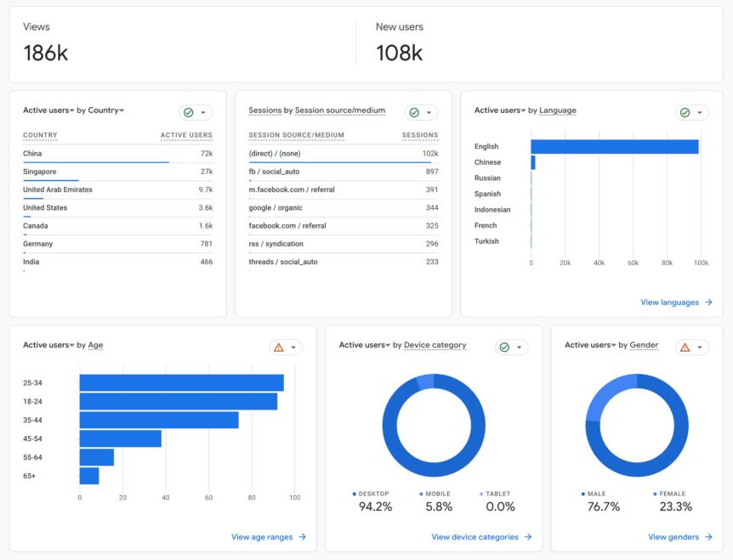
Task: Click green check status icon on Sessions card
Action: pos(414,112)
